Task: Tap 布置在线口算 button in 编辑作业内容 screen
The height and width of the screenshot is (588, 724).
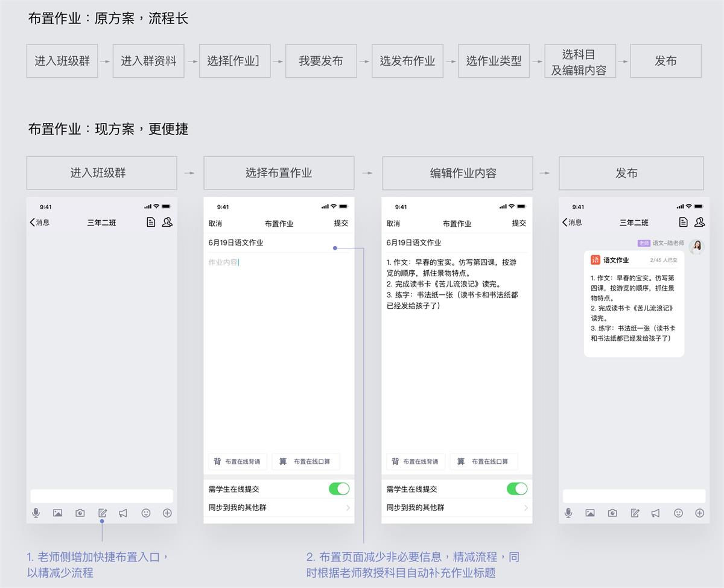Action: [x=484, y=461]
